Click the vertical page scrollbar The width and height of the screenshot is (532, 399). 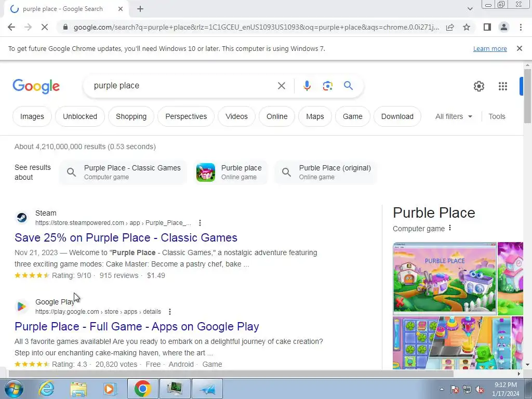(527, 96)
